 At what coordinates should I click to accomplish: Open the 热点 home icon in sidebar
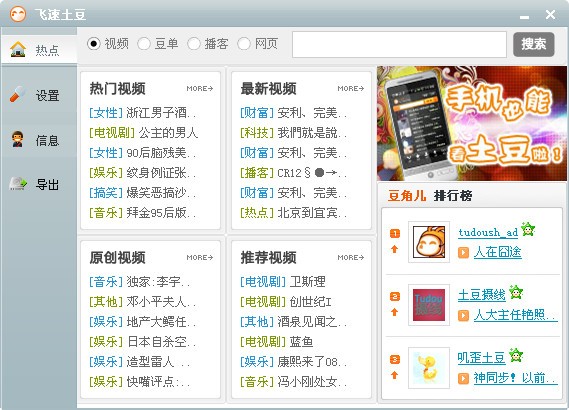18,49
